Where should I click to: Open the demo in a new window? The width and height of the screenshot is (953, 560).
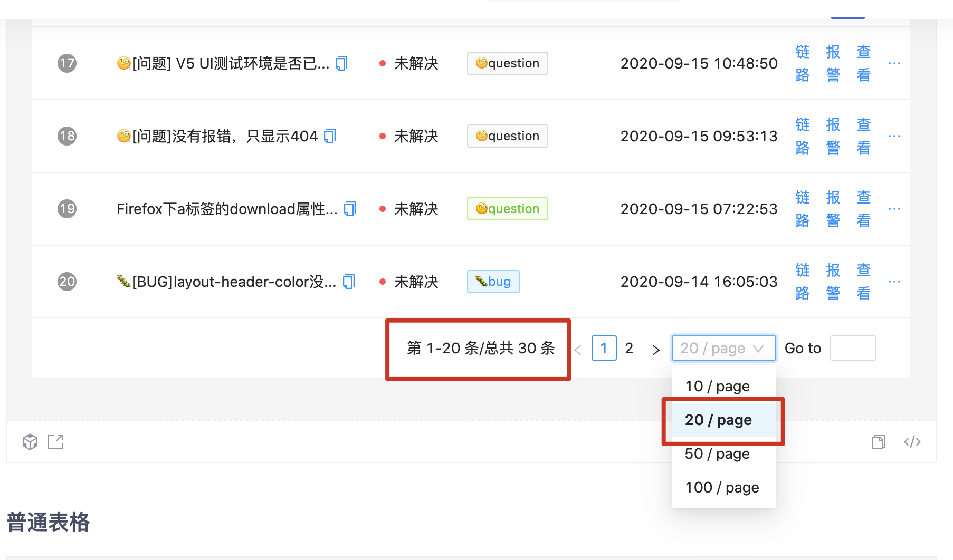point(55,442)
